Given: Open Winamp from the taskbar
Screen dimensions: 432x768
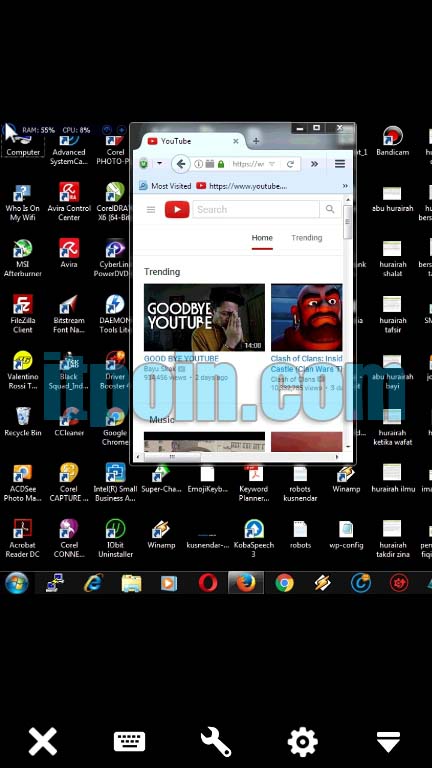Looking at the screenshot, I should point(322,583).
